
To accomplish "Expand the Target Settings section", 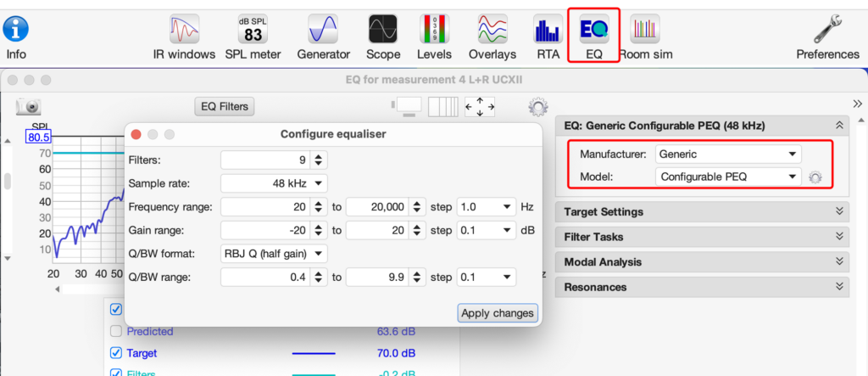I will [x=702, y=211].
